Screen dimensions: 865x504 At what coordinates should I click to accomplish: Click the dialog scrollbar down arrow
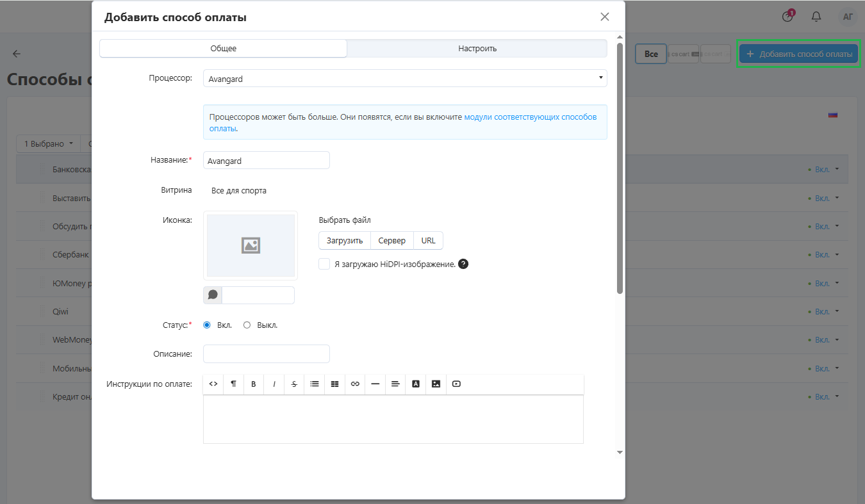click(620, 452)
